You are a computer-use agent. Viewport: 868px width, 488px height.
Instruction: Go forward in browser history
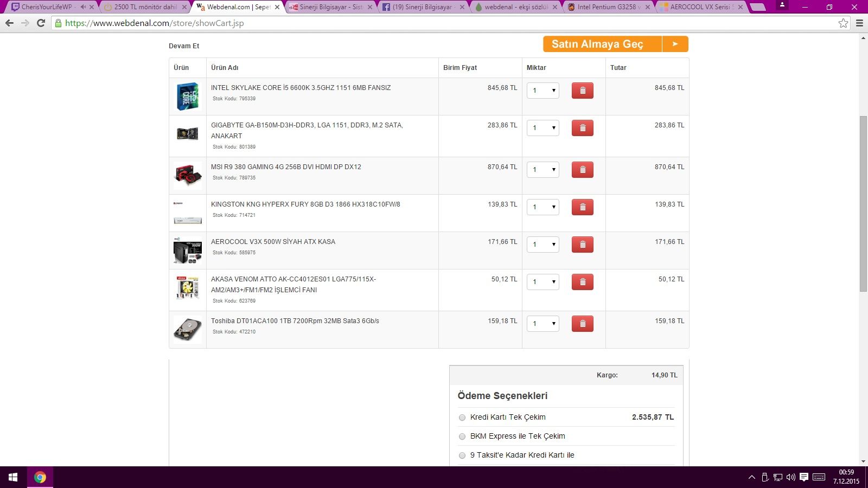pyautogui.click(x=25, y=23)
